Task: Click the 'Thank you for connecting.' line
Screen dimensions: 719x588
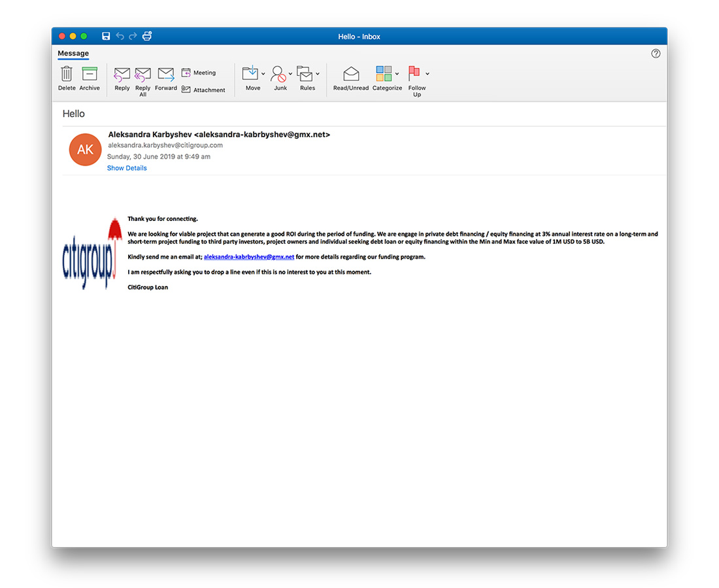Action: pos(163,219)
